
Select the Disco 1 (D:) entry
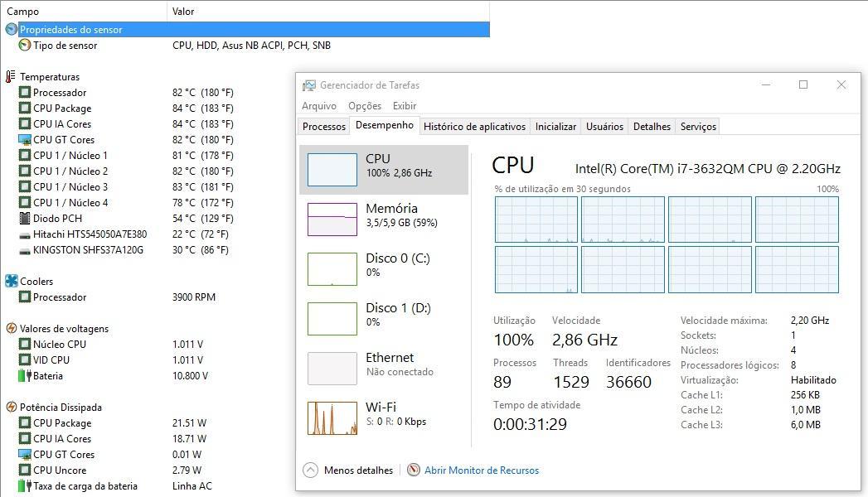click(384, 318)
